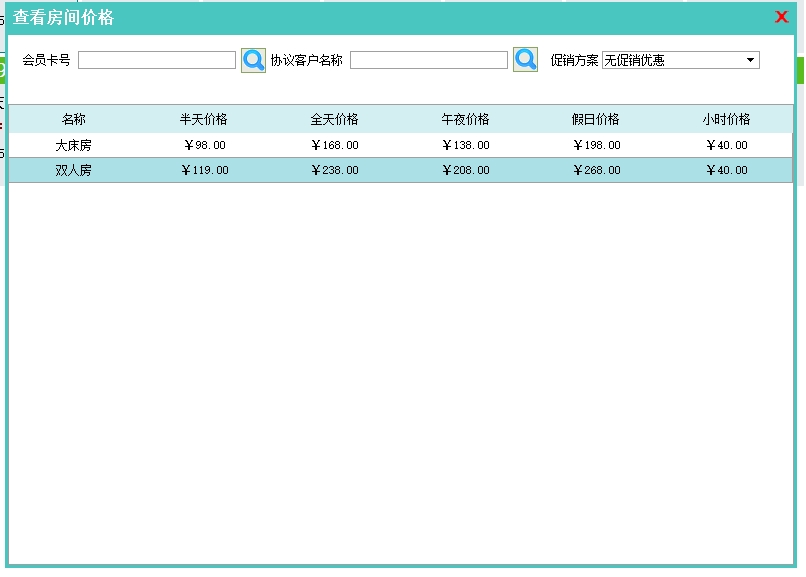Focus the 会员卡号 input field
Viewport: 806px width, 577px height.
pos(157,61)
